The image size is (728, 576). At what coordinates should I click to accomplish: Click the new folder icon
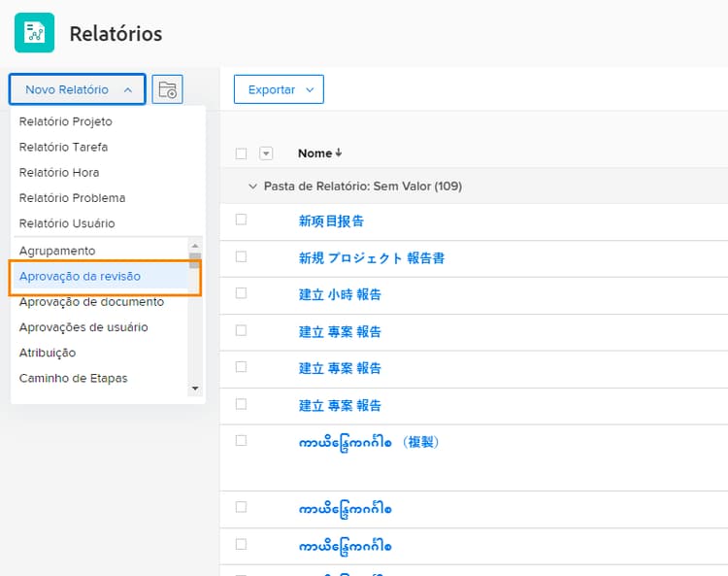click(167, 89)
